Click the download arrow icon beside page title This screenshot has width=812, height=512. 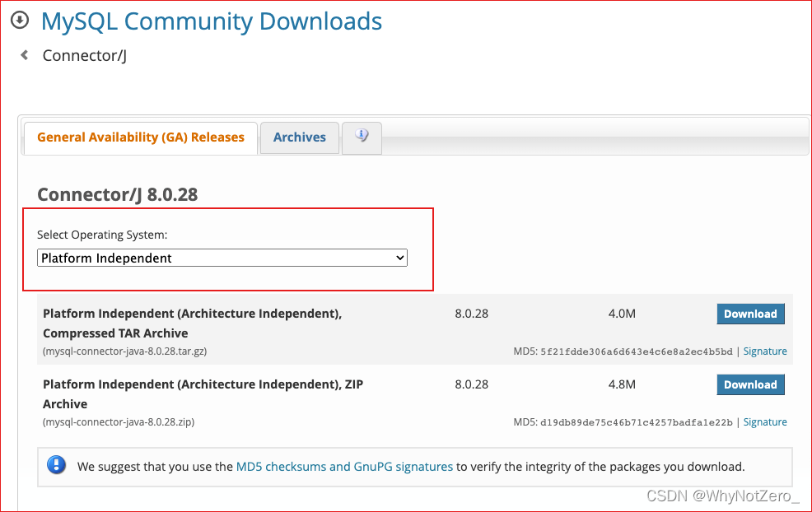(19, 19)
